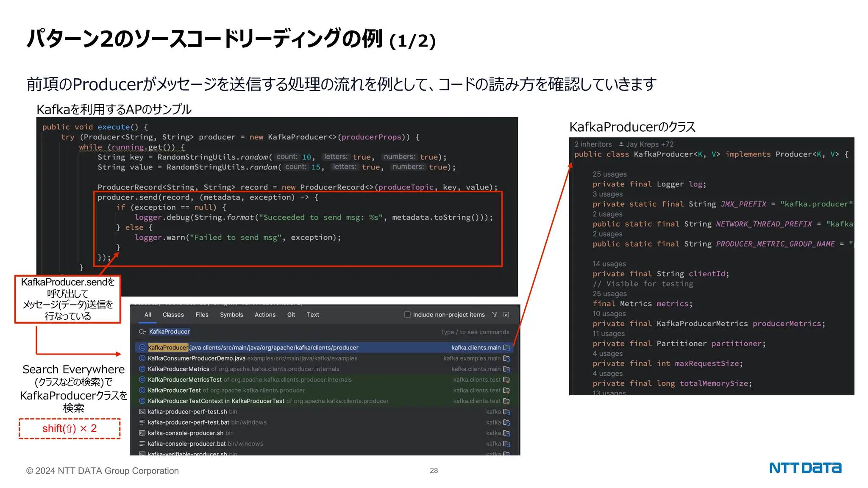Click class icon beside KafkaProducerMetrics result
This screenshot has width=868, height=488.
tap(142, 369)
